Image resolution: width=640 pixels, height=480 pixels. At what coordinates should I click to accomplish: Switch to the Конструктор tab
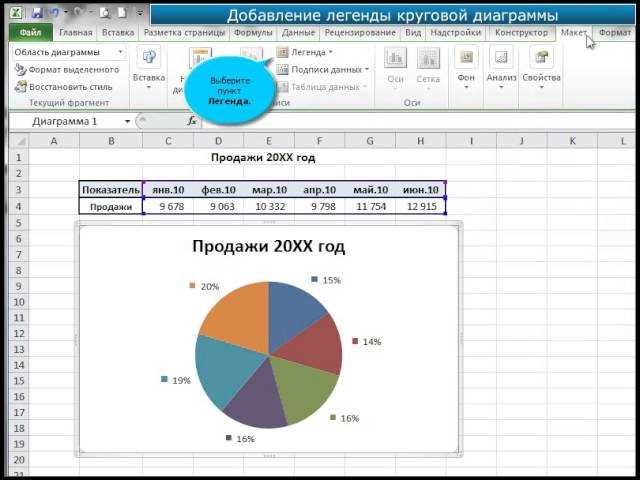[521, 33]
